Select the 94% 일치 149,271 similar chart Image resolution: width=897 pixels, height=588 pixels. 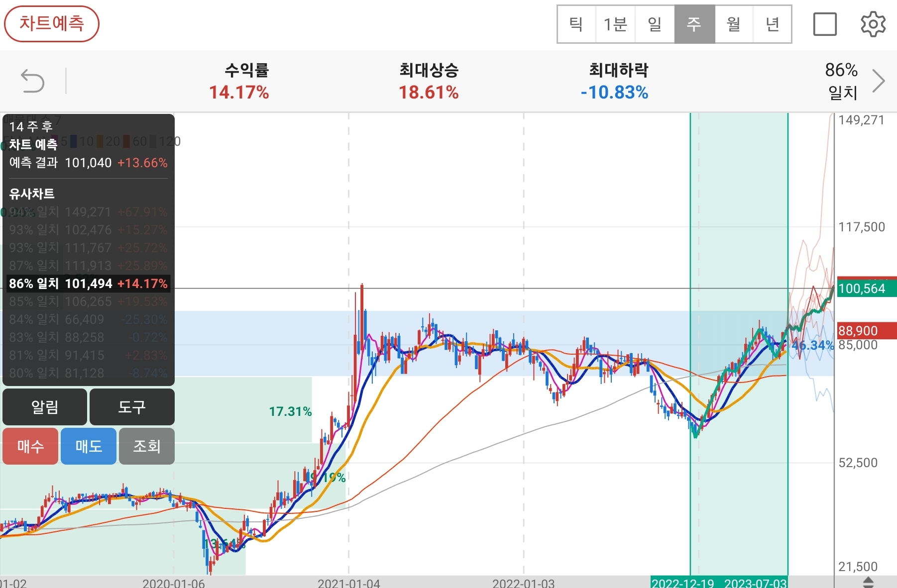click(x=88, y=212)
